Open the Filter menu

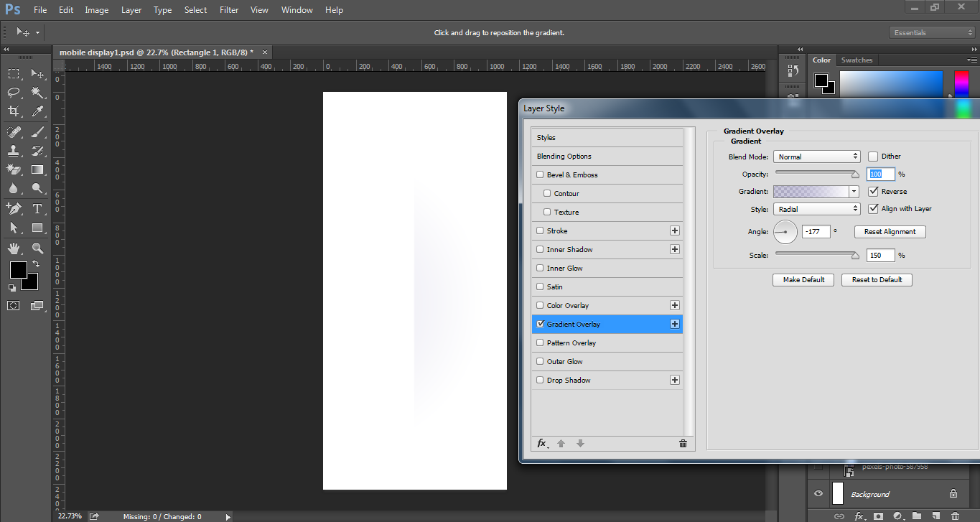(x=229, y=10)
